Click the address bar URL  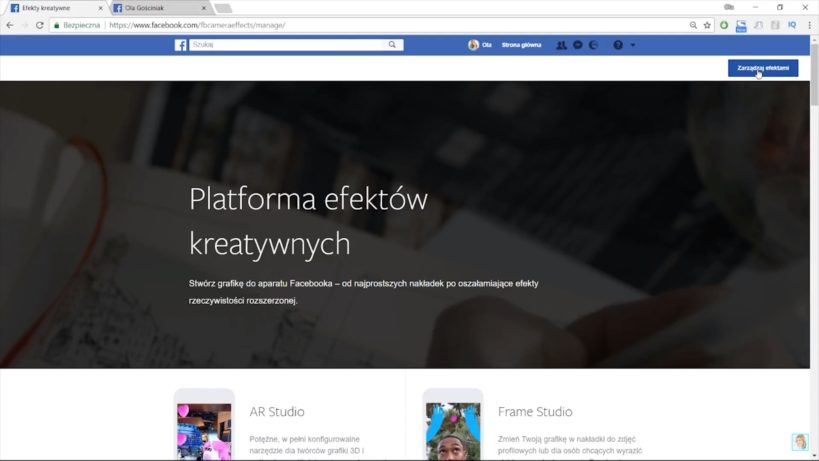tap(197, 25)
